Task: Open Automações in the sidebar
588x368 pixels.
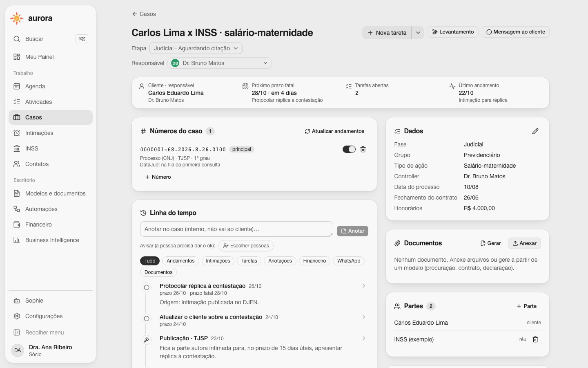Action: 51,209
